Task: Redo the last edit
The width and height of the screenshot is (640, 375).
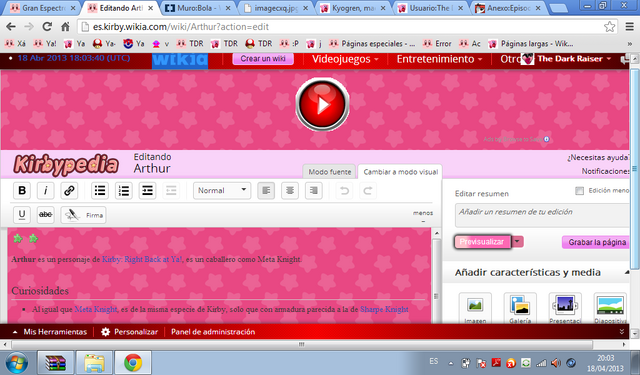Action: coord(368,191)
